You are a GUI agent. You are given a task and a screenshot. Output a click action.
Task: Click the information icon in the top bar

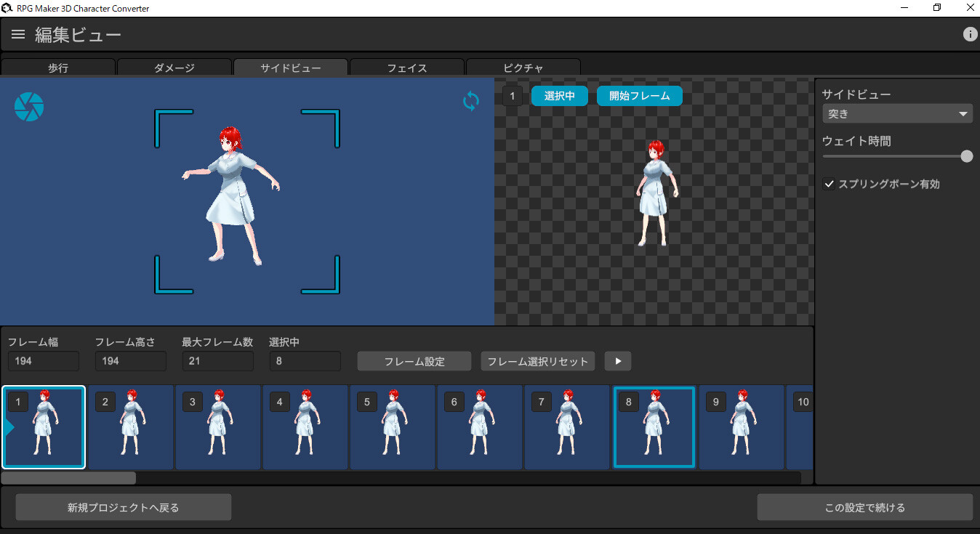click(970, 33)
